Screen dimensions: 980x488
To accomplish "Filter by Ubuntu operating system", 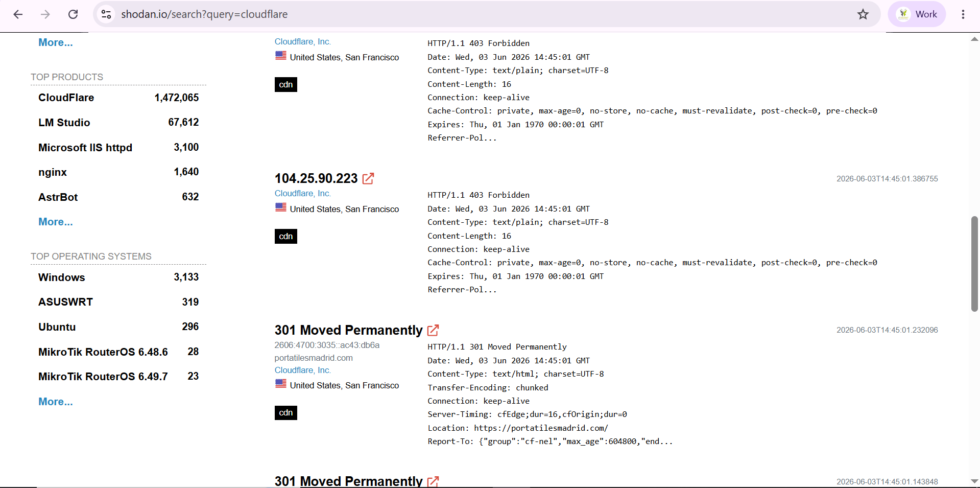I will click(x=57, y=327).
